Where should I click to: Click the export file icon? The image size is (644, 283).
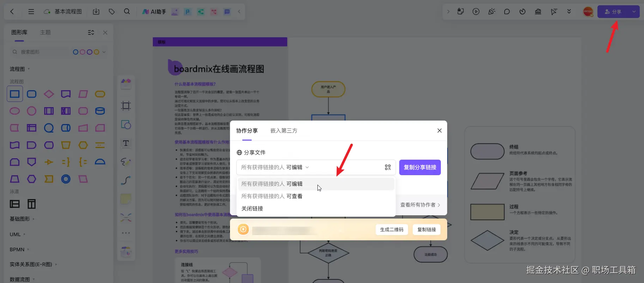pyautogui.click(x=96, y=12)
